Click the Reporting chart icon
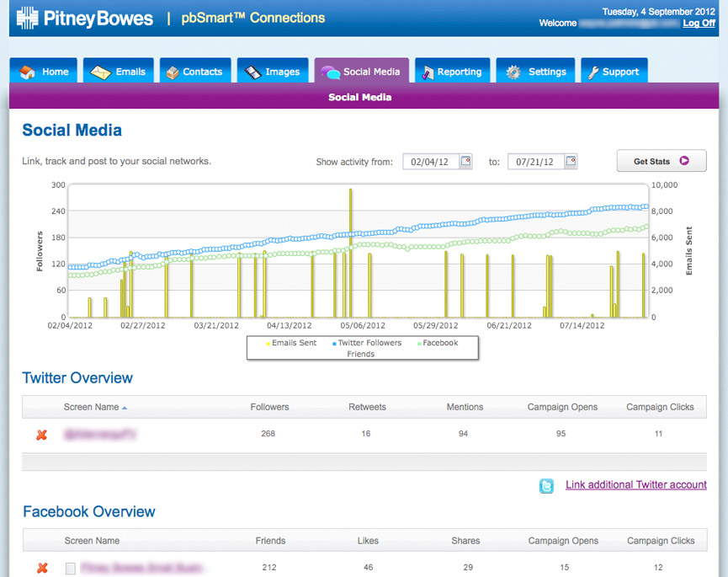The width and height of the screenshot is (728, 577). 428,72
